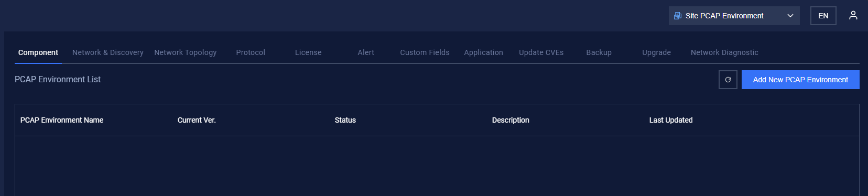Select the Protocol tab
The height and width of the screenshot is (196, 868).
click(251, 52)
